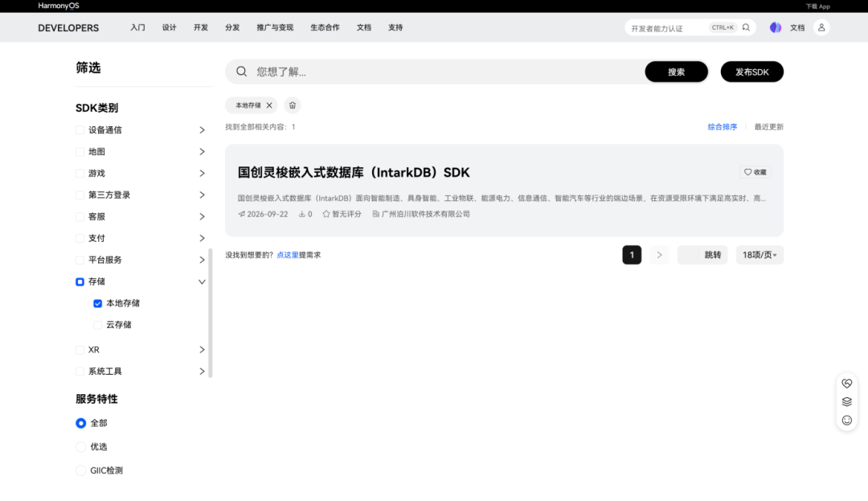The image size is (868, 501).
Task: Expand the 地图 category chevron
Action: 202,152
